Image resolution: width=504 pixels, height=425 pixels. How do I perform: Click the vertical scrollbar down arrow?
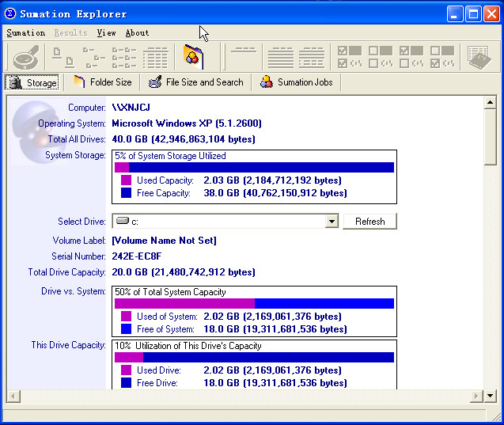coord(491,396)
